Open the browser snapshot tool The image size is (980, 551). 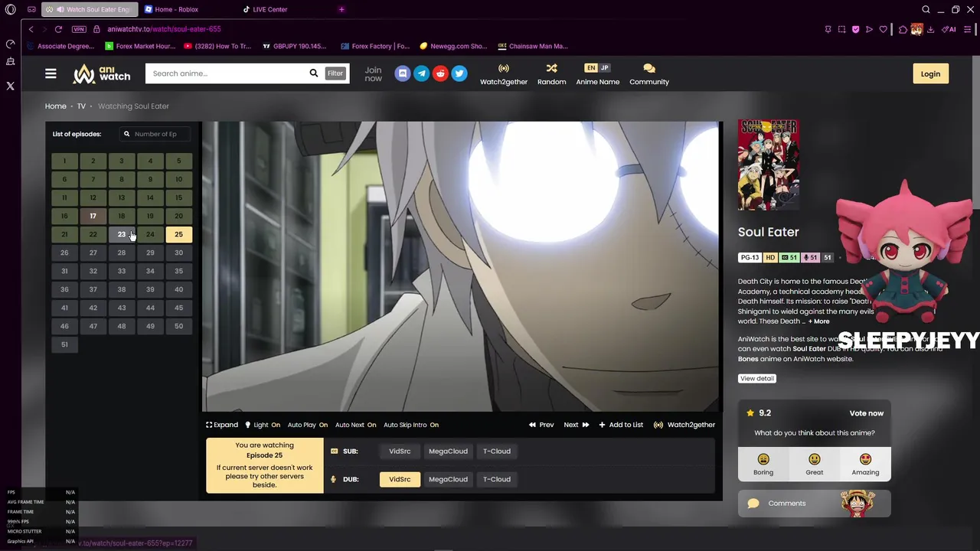[x=841, y=29]
